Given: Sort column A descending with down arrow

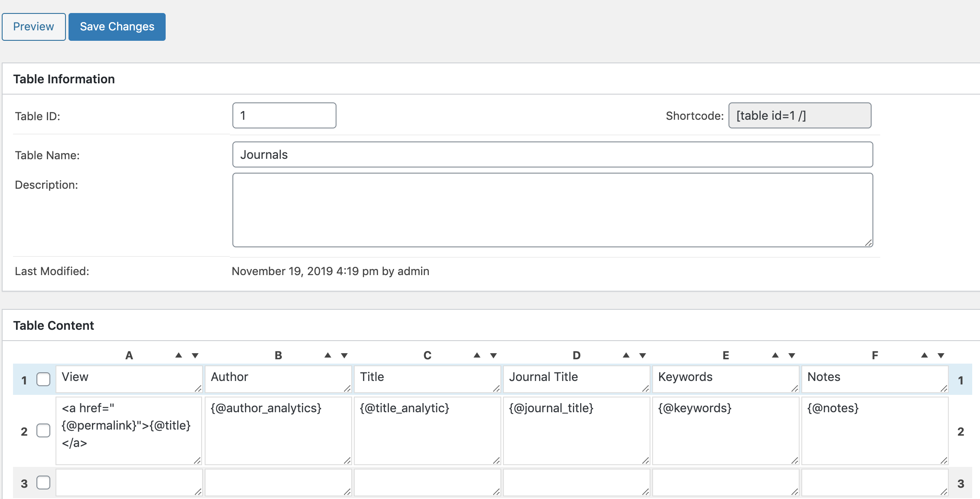Looking at the screenshot, I should coord(195,355).
